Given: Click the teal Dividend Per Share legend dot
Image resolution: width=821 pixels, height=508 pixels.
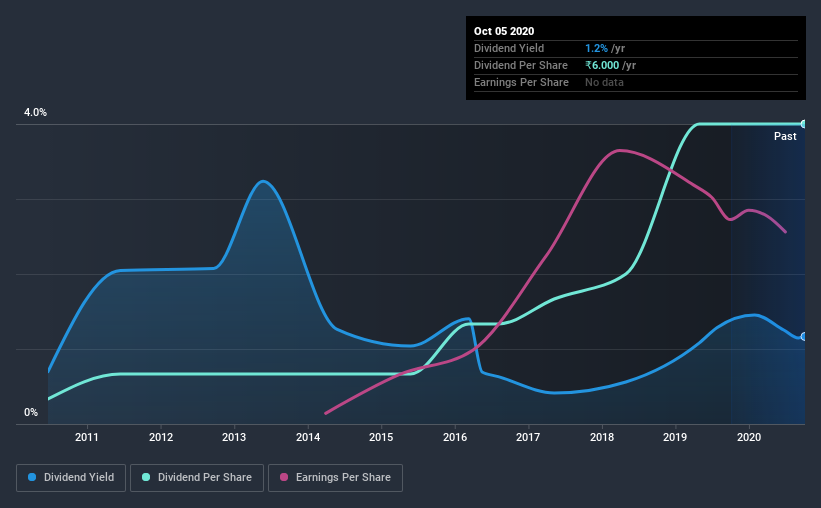Looking at the screenshot, I should 146,477.
